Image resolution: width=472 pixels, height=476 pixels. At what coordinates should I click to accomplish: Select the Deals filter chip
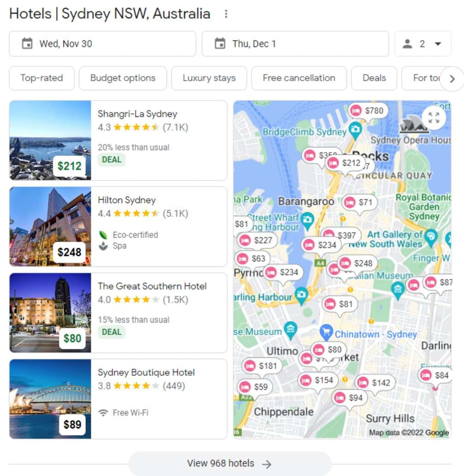374,78
